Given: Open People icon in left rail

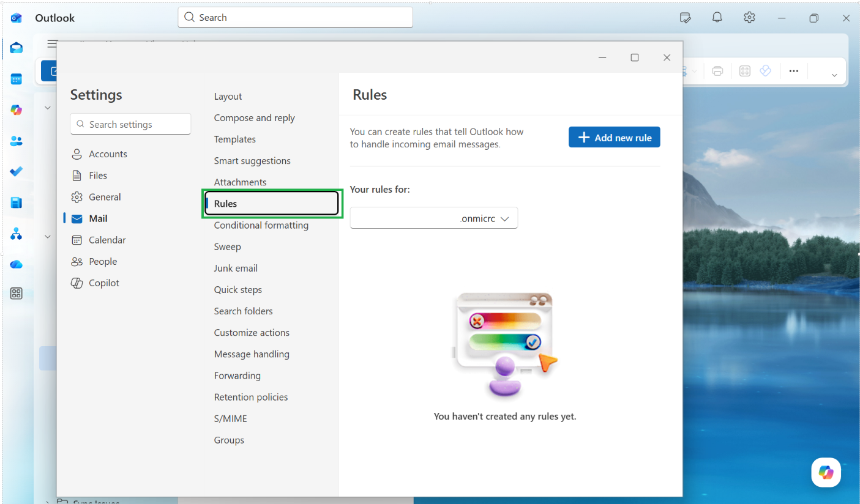Looking at the screenshot, I should point(17,141).
